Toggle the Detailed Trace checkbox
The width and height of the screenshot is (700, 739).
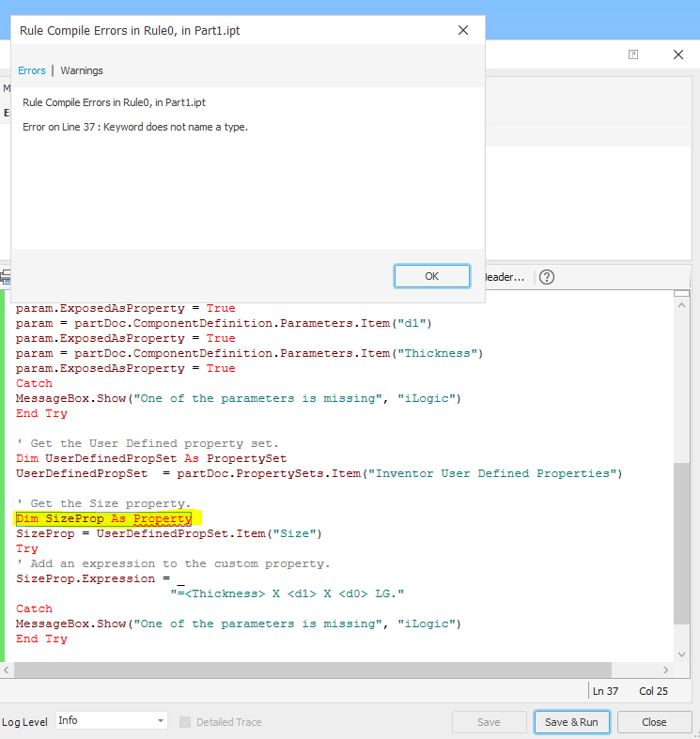pos(185,722)
